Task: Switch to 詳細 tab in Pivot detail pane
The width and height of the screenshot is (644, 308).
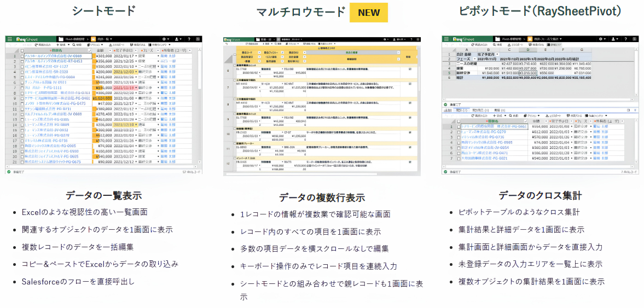Action: 448,110
